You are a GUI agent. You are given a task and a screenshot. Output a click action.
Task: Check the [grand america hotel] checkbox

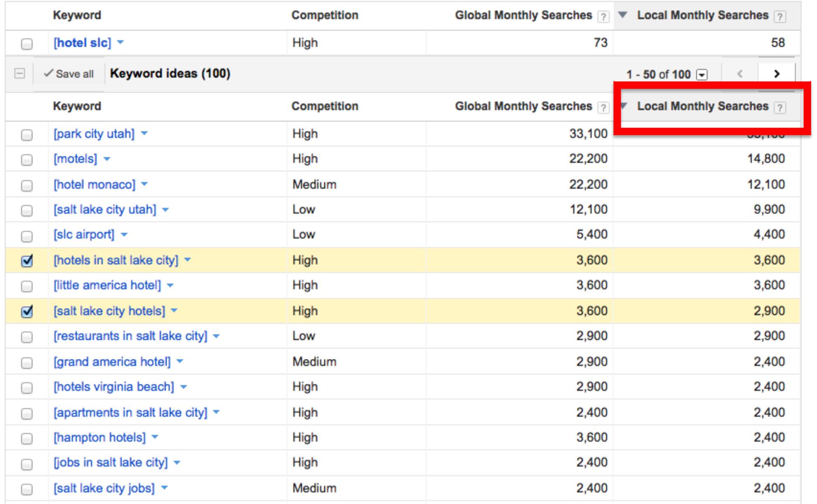point(27,362)
